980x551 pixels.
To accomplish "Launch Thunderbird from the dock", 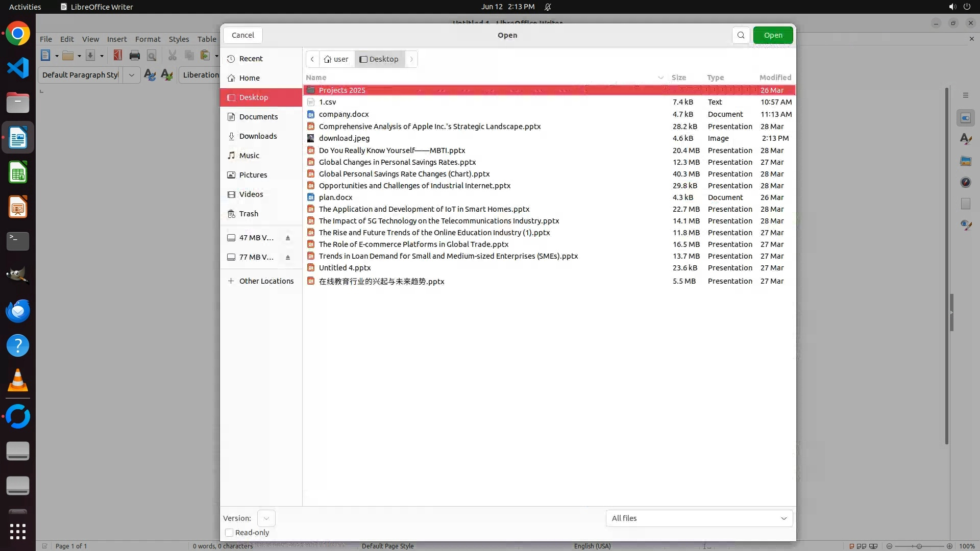I will 18,311.
